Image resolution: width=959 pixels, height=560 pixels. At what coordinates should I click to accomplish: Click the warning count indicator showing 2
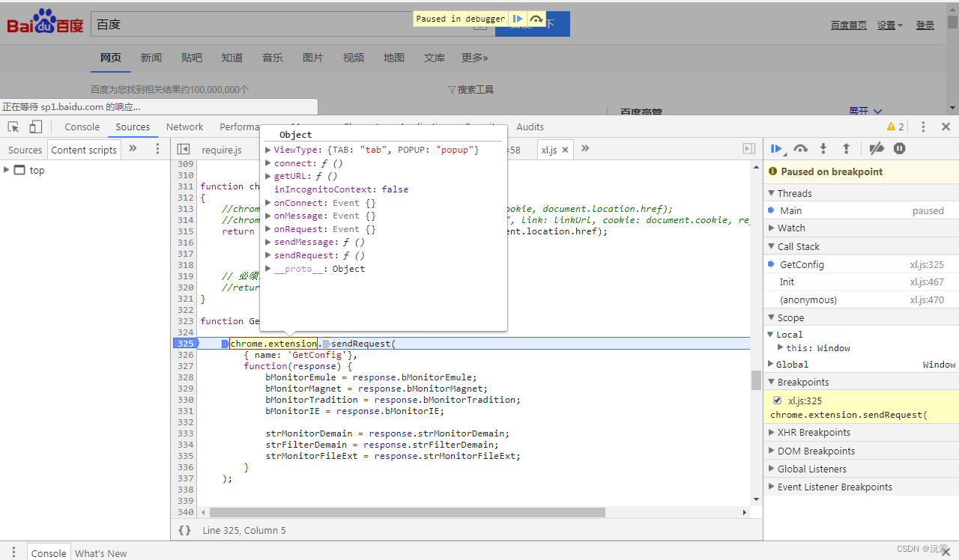(895, 127)
